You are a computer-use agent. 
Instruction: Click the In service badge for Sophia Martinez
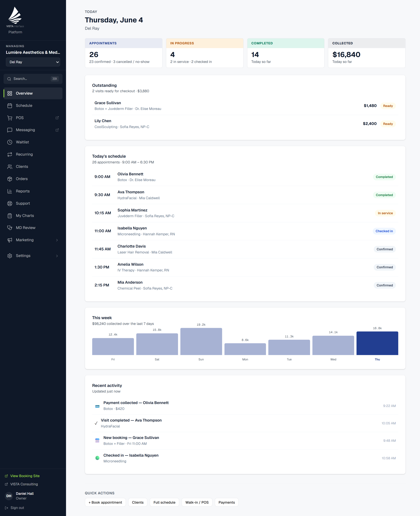pyautogui.click(x=385, y=213)
